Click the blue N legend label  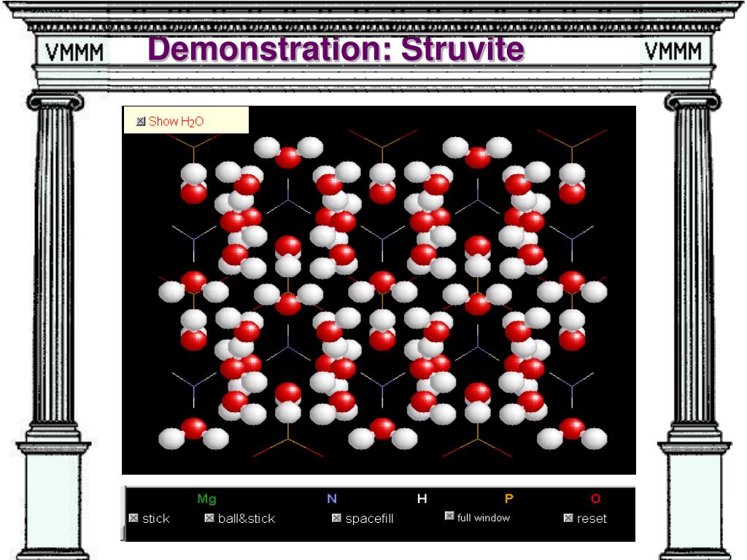[332, 499]
